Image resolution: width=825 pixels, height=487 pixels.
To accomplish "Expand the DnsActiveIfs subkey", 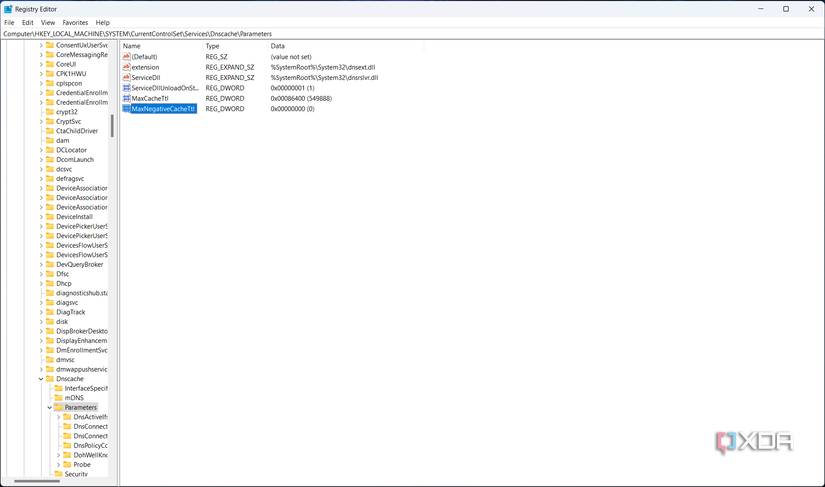I will pos(58,417).
